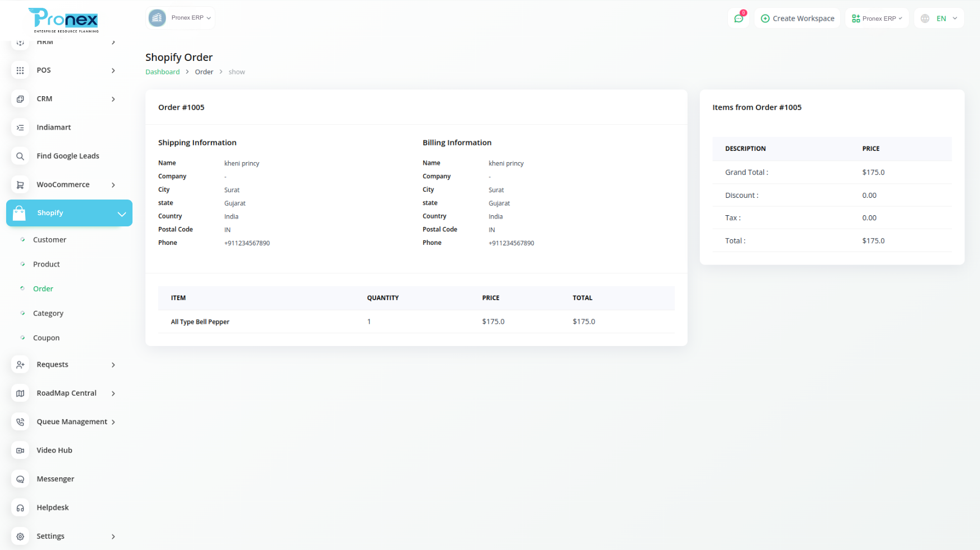Image resolution: width=980 pixels, height=550 pixels.
Task: Click the Create Workspace button
Action: click(x=797, y=18)
